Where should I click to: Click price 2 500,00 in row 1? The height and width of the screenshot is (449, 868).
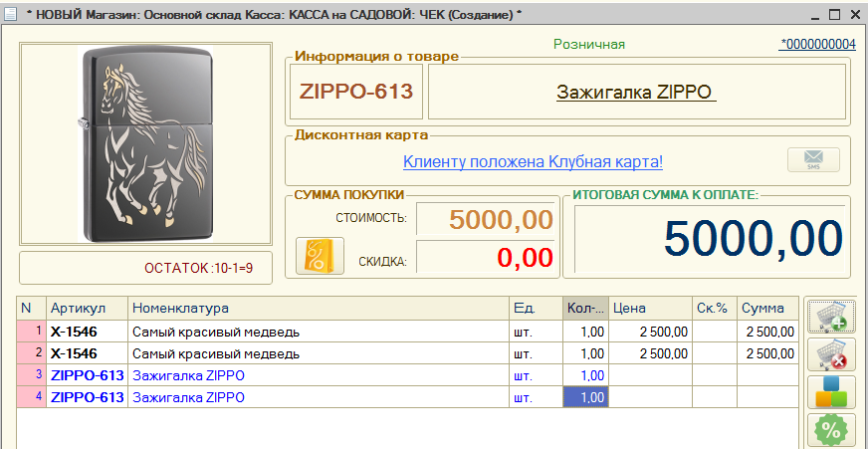(650, 332)
